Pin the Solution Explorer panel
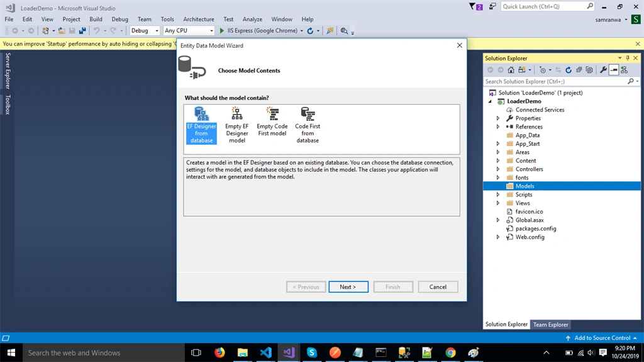 click(x=628, y=58)
